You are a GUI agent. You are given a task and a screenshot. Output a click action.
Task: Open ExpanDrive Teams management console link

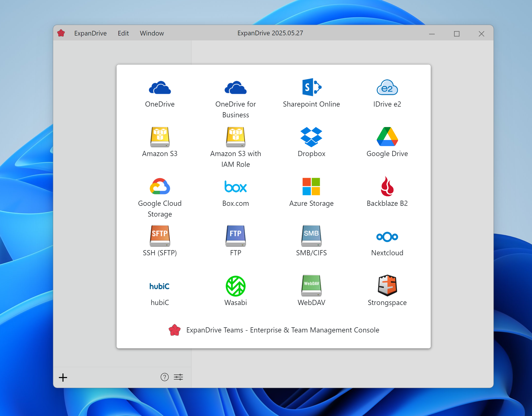pos(274,330)
